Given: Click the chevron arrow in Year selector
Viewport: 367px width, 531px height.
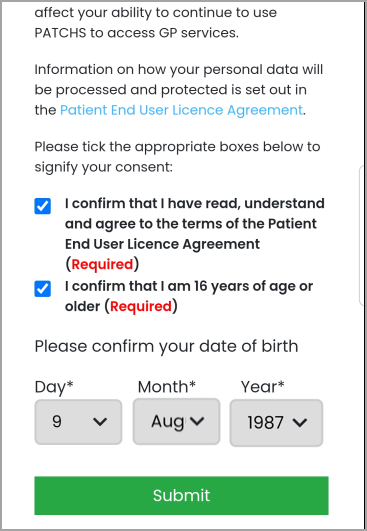Looking at the screenshot, I should coord(300,423).
